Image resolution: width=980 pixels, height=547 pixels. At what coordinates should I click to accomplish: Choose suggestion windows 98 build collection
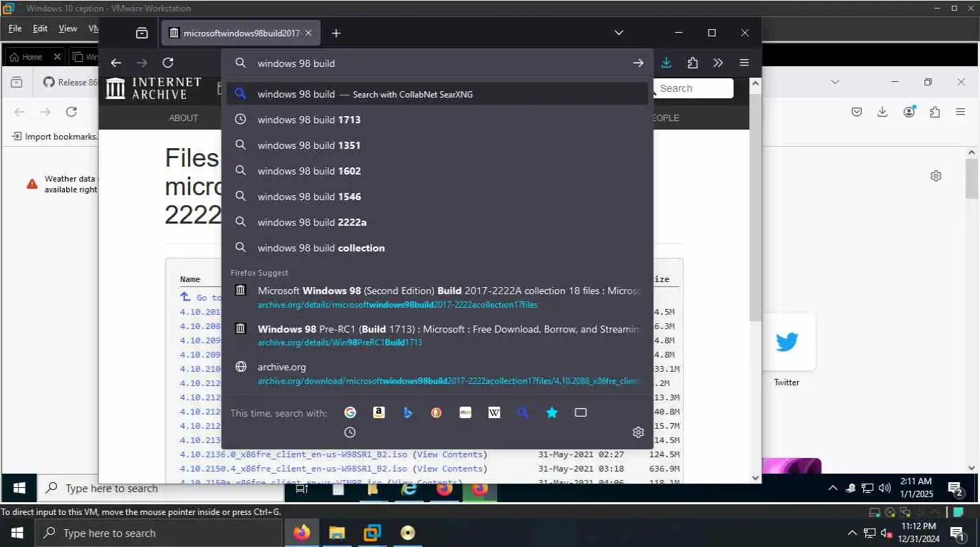(438, 248)
